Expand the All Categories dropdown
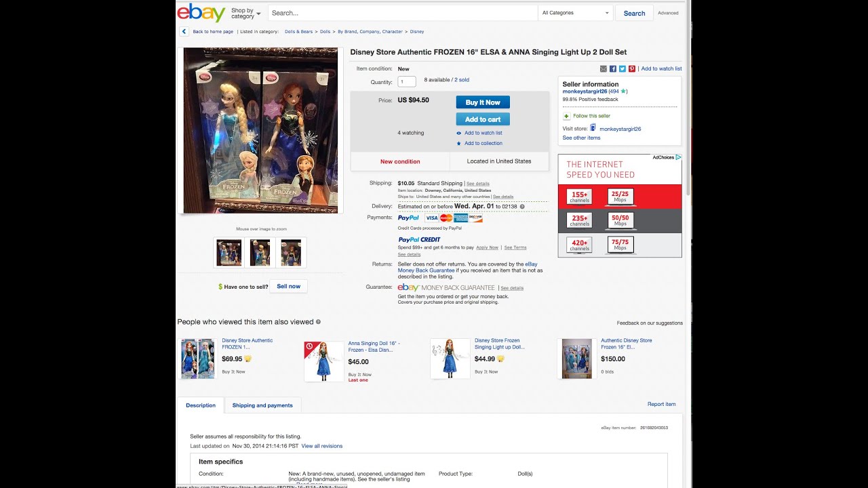The height and width of the screenshot is (488, 868). point(575,13)
